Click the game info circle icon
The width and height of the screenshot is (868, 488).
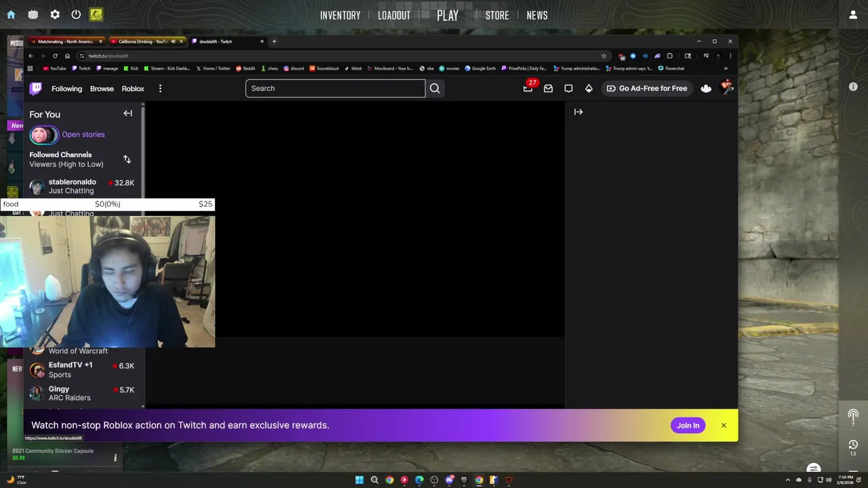coord(853,87)
